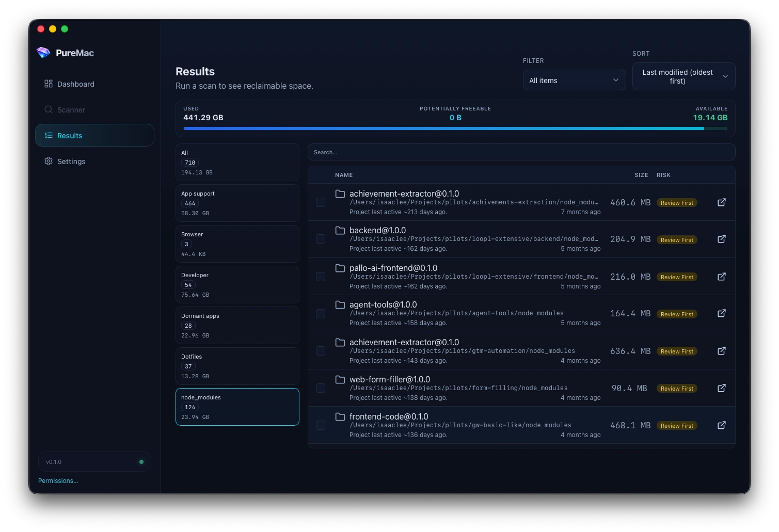Viewport: 779px width, 532px height.
Task: Click the 636.4 MB size value
Action: [630, 351]
